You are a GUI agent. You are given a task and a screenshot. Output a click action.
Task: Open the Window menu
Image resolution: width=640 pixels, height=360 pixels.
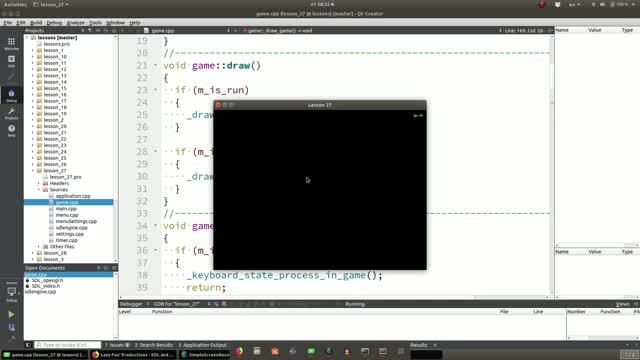tap(116, 22)
